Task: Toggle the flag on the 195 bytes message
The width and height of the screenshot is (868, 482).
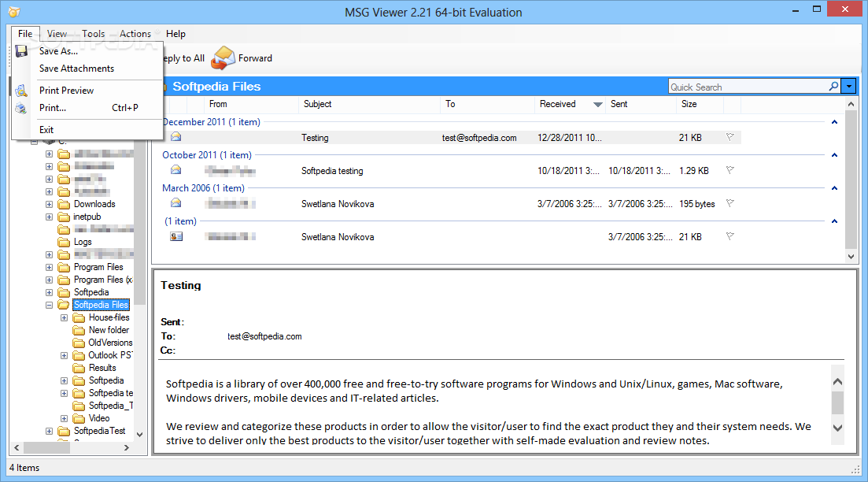Action: 729,203
